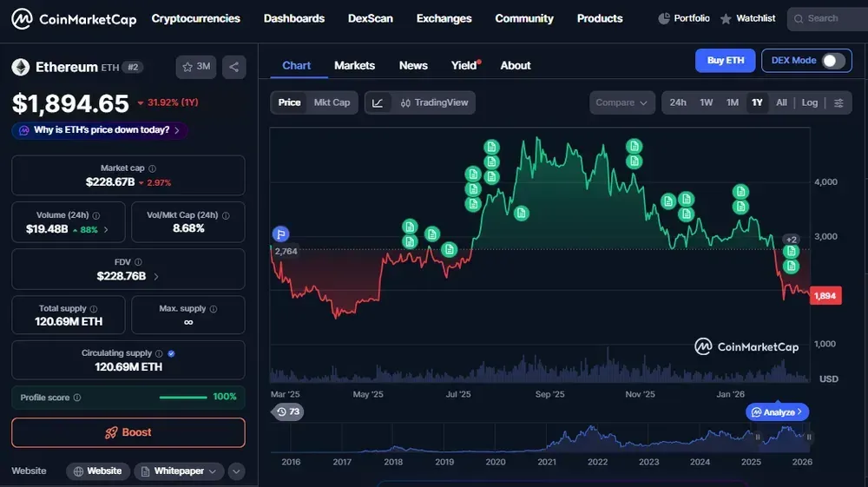Expand the Whitepaper dropdown
868x487 pixels.
(179, 471)
